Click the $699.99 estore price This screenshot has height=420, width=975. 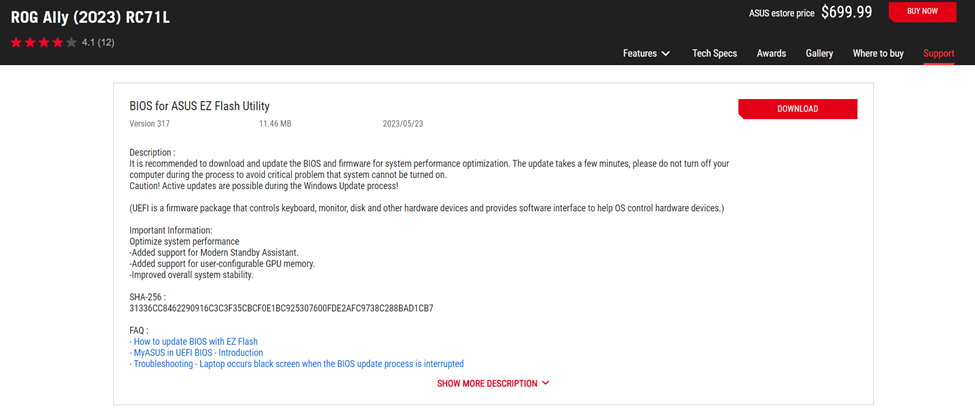tap(846, 12)
